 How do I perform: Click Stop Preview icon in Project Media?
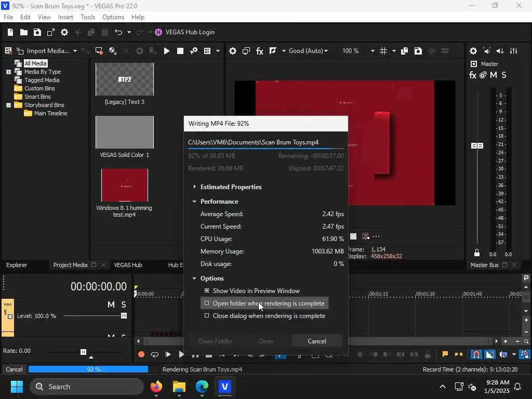point(180,51)
